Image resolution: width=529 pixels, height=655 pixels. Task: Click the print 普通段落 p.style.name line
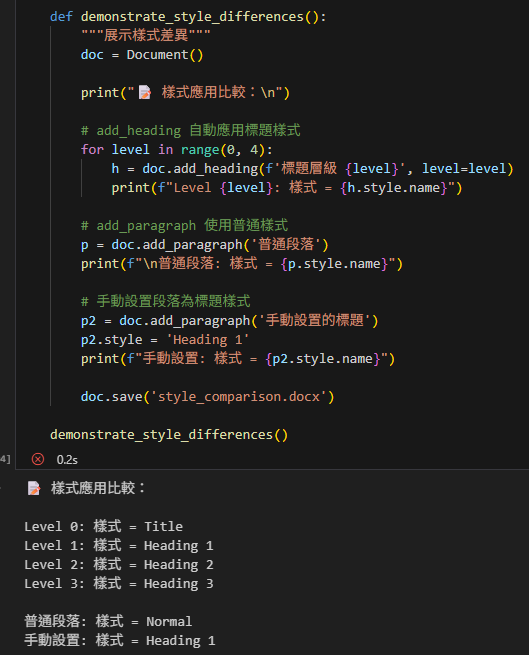pos(242,264)
